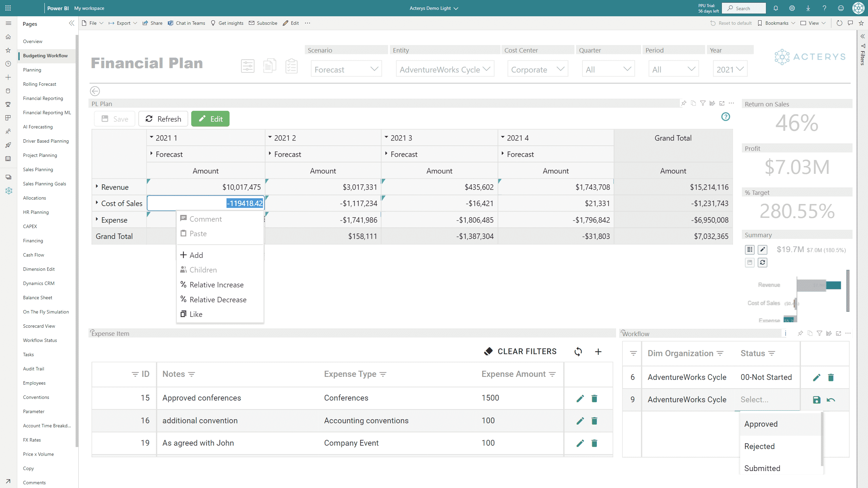Choose Relative Increase from context menu
868x488 pixels.
pyautogui.click(x=216, y=285)
